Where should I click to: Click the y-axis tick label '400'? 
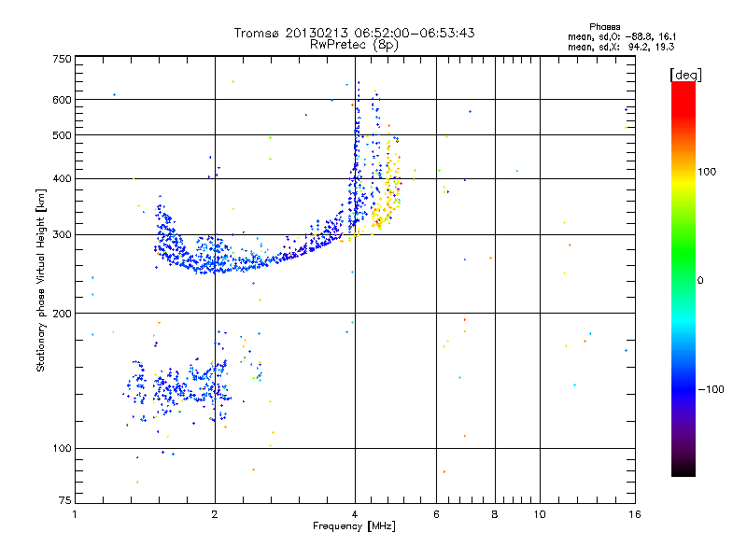pos(62,179)
